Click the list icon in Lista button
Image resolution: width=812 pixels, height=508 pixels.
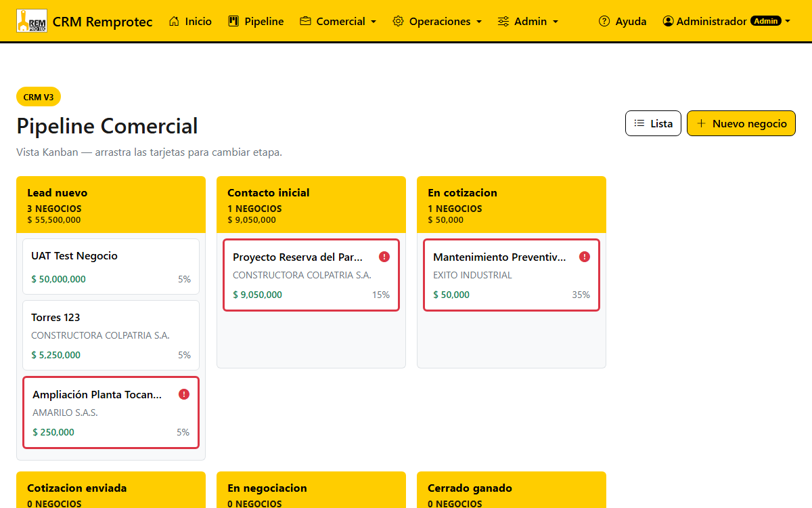click(x=639, y=123)
